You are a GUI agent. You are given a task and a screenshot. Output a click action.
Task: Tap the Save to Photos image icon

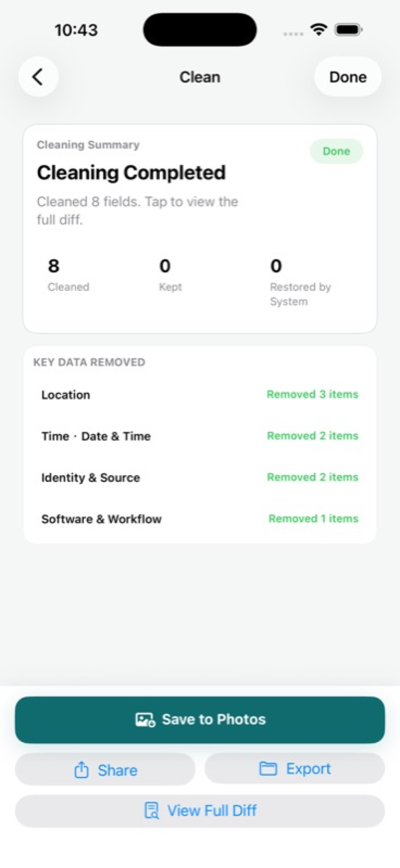click(145, 720)
